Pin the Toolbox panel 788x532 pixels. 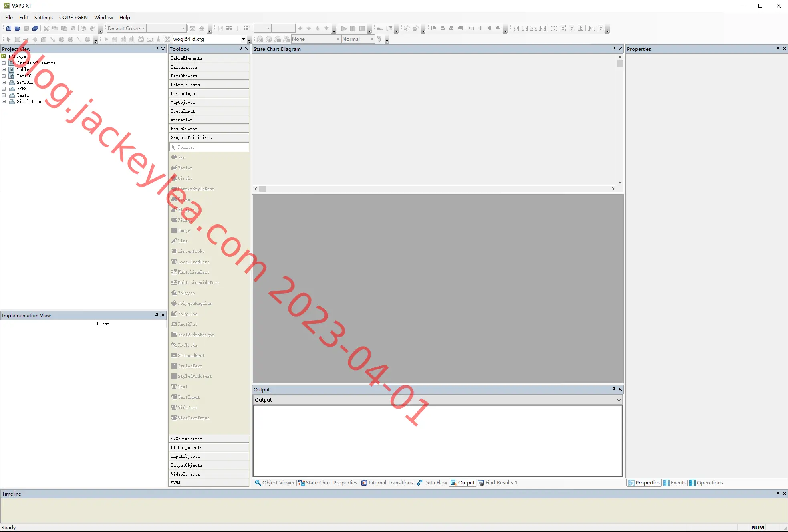tap(240, 48)
